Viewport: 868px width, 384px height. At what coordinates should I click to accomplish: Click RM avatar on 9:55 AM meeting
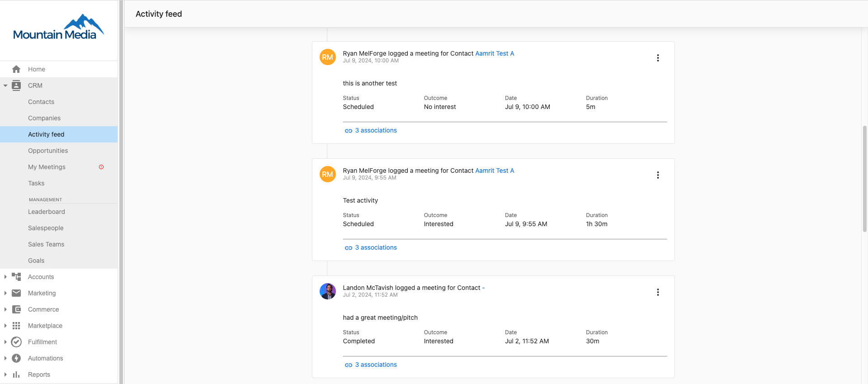(x=328, y=174)
